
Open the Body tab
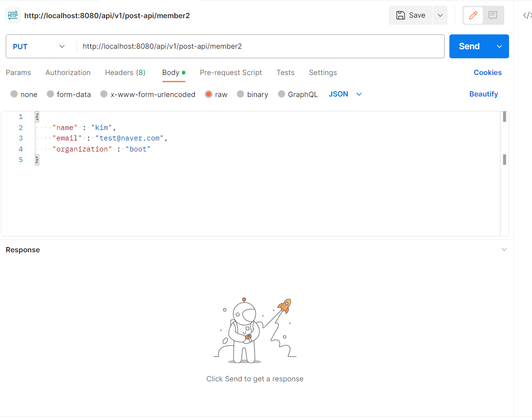(x=174, y=73)
